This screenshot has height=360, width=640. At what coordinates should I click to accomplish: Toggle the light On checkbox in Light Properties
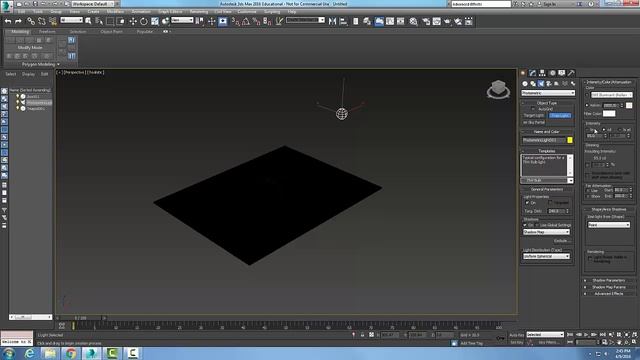tap(527, 203)
